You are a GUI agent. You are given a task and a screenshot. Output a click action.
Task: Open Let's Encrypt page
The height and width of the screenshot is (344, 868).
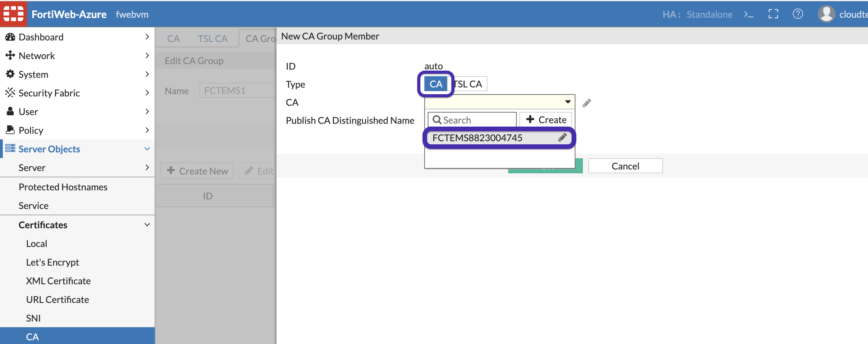click(52, 262)
